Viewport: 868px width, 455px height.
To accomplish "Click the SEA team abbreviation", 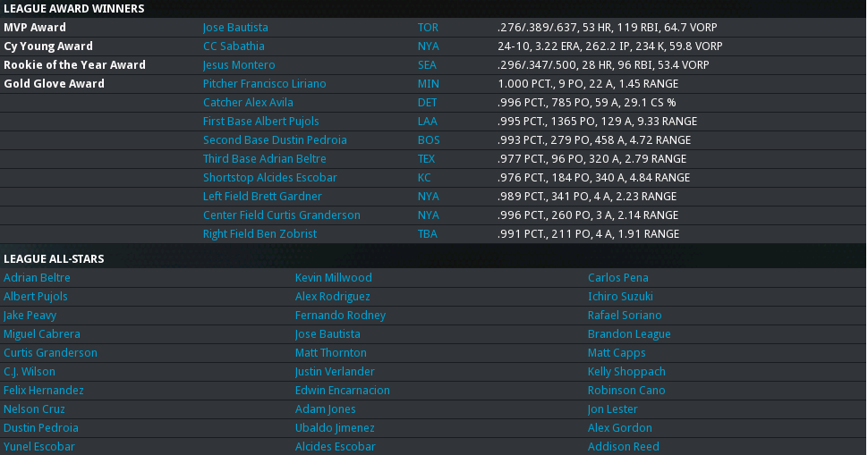I will 427,65.
